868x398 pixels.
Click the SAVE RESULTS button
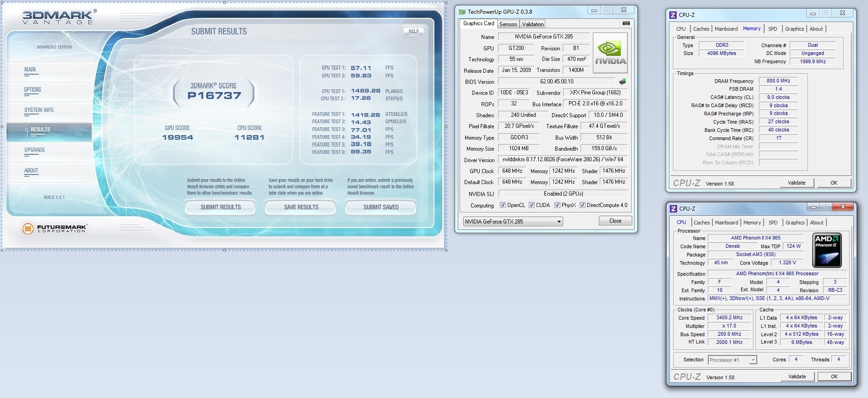point(301,207)
